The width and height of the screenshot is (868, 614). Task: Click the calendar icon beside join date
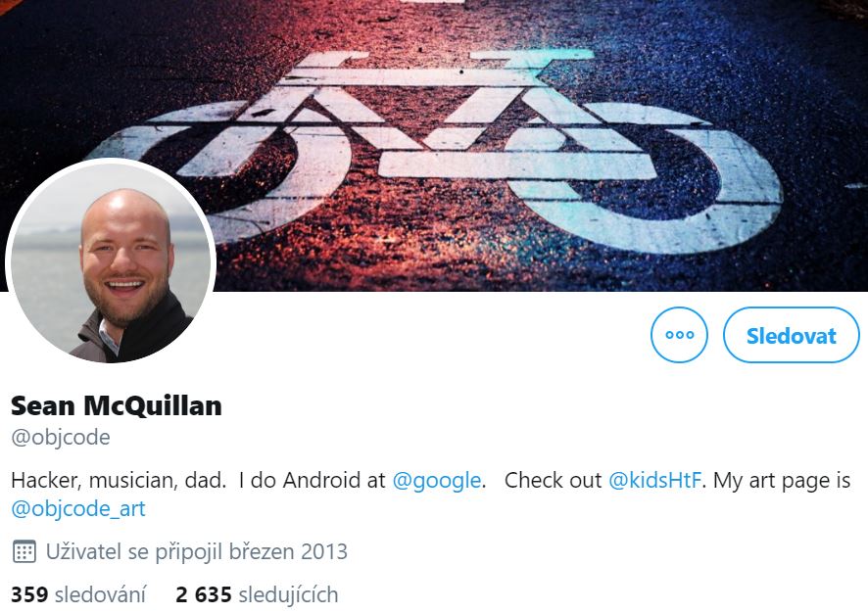point(24,551)
